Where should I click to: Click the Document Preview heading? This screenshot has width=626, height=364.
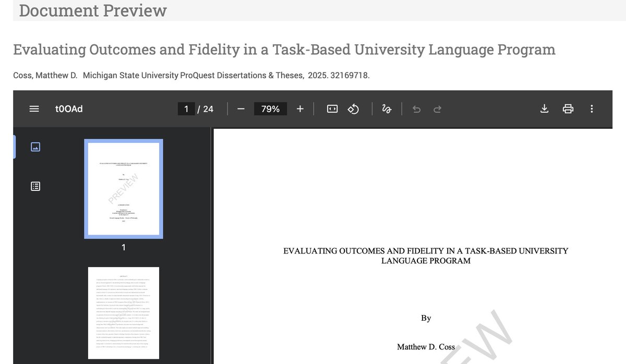tap(93, 10)
